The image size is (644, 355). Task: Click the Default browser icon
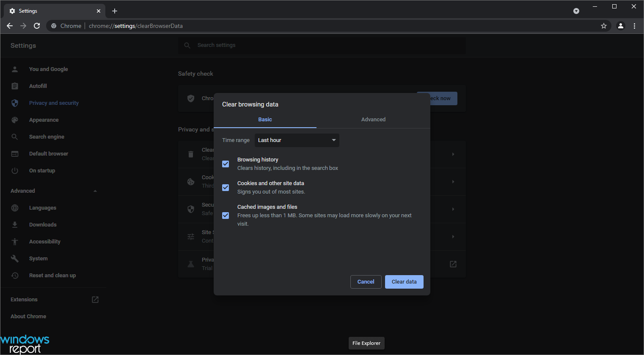15,154
